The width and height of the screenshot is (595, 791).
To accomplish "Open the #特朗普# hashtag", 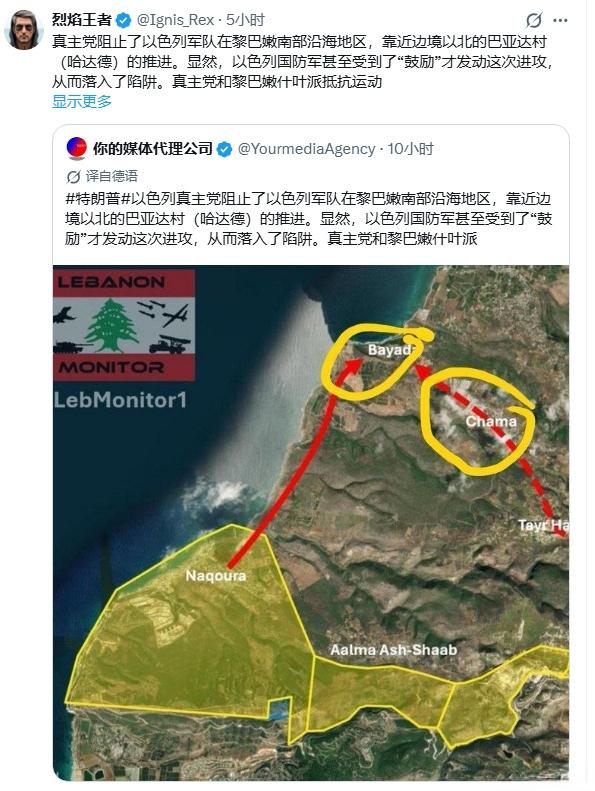I will pos(98,199).
